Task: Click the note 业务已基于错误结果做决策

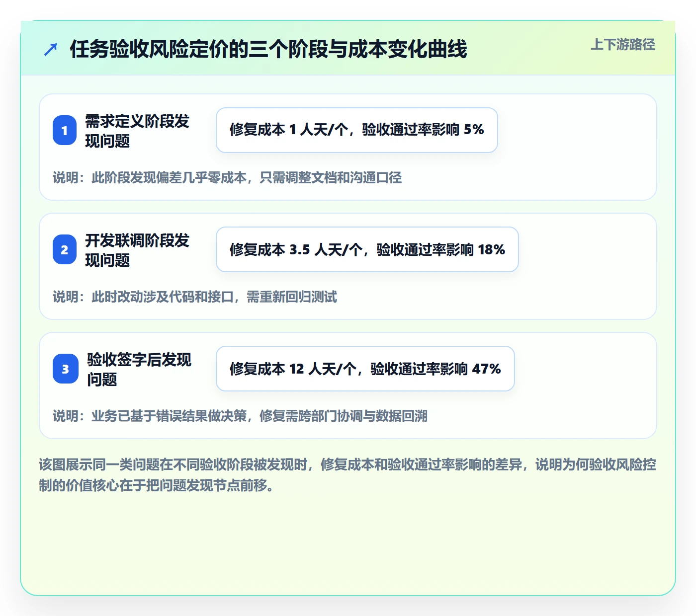Action: click(240, 416)
